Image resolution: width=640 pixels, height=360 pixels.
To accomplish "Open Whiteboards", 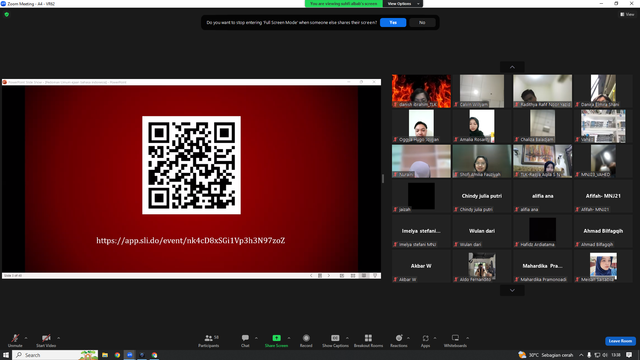I will tap(455, 340).
